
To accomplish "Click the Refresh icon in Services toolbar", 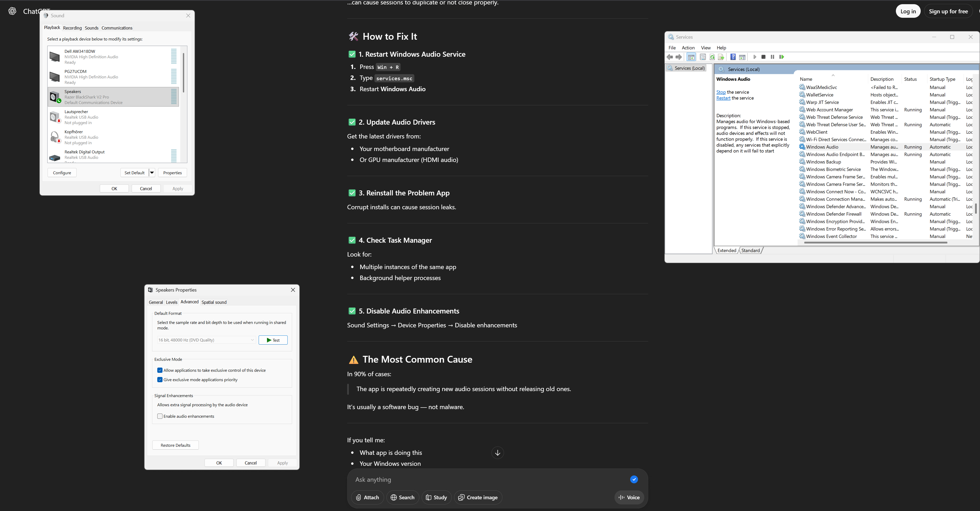I will (712, 57).
